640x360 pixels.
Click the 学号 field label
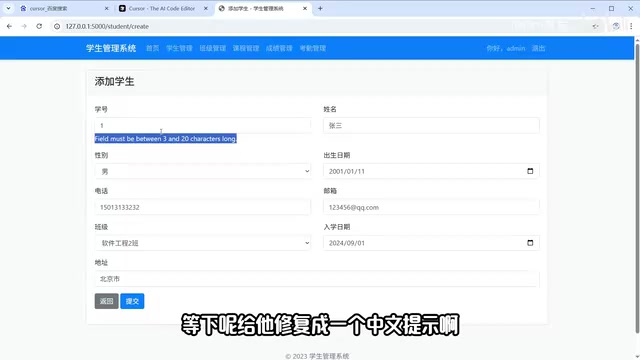101,109
